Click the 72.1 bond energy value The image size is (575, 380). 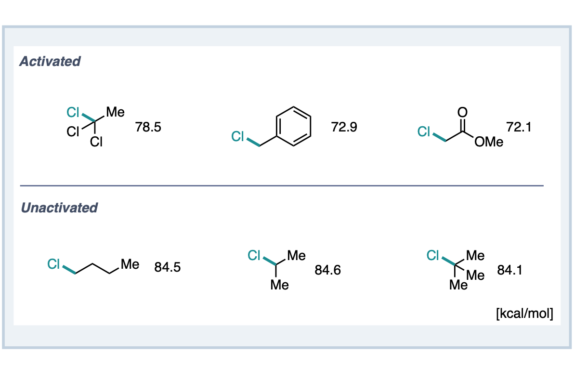pyautogui.click(x=519, y=127)
